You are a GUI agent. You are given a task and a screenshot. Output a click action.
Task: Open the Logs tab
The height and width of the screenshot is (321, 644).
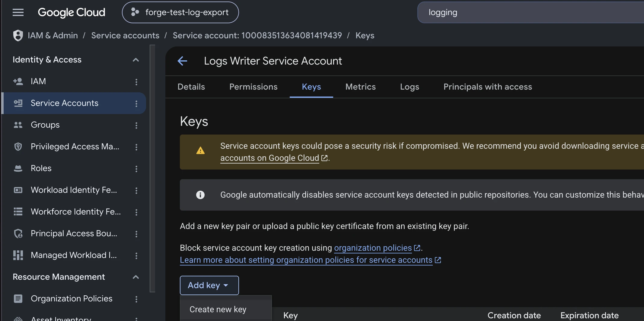point(410,87)
